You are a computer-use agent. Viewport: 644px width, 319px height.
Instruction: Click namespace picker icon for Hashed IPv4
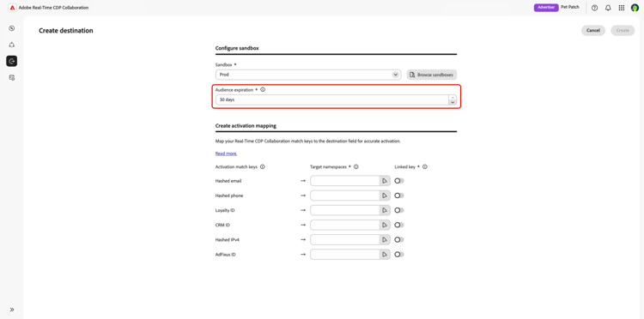(x=385, y=239)
